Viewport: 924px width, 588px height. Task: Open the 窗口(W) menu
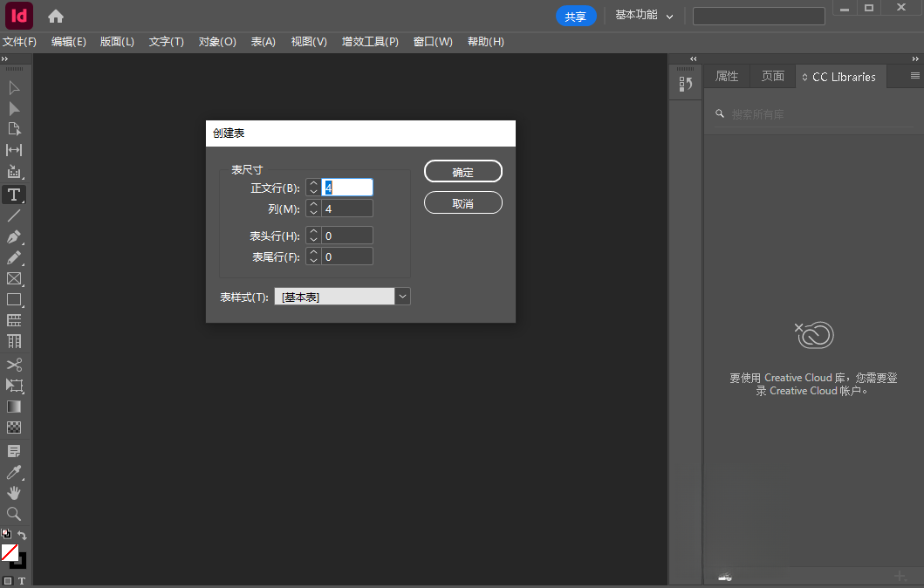click(433, 42)
